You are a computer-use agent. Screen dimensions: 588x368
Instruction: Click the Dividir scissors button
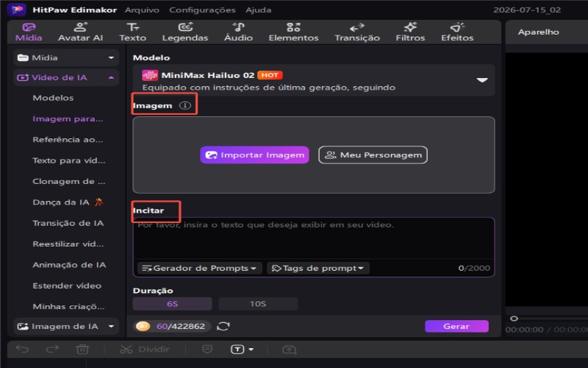[x=144, y=349]
